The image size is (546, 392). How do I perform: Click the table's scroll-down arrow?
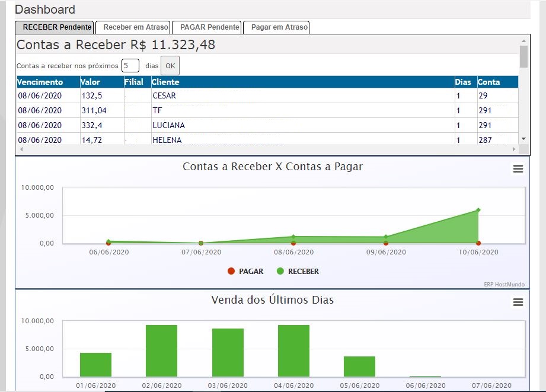point(523,139)
